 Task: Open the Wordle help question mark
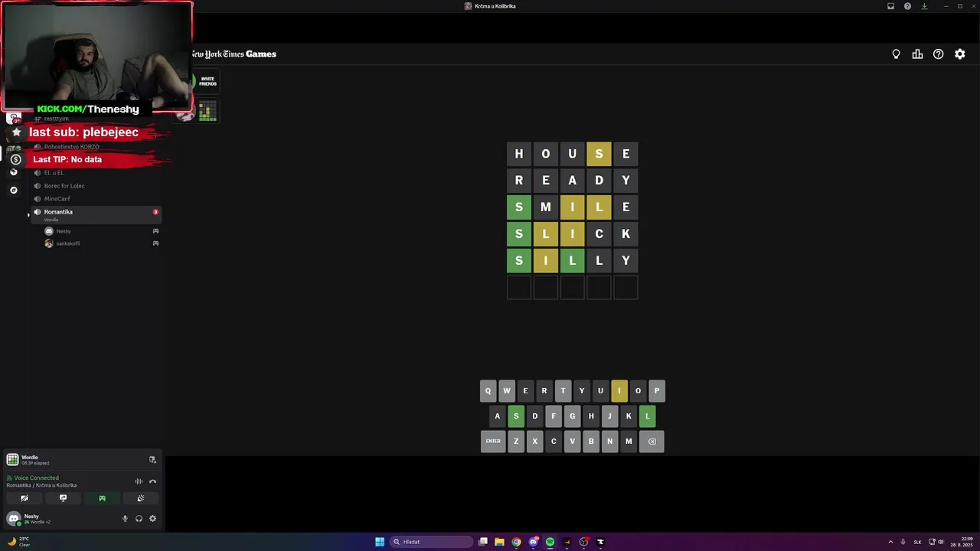(938, 54)
